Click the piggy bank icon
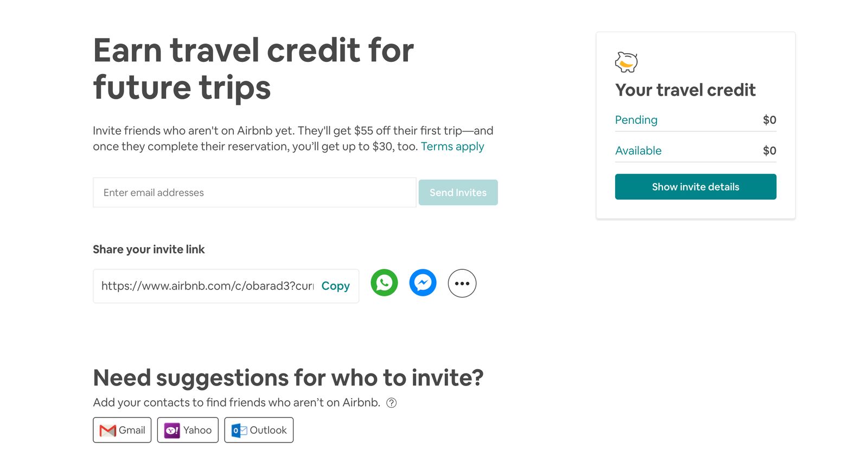 tap(626, 62)
